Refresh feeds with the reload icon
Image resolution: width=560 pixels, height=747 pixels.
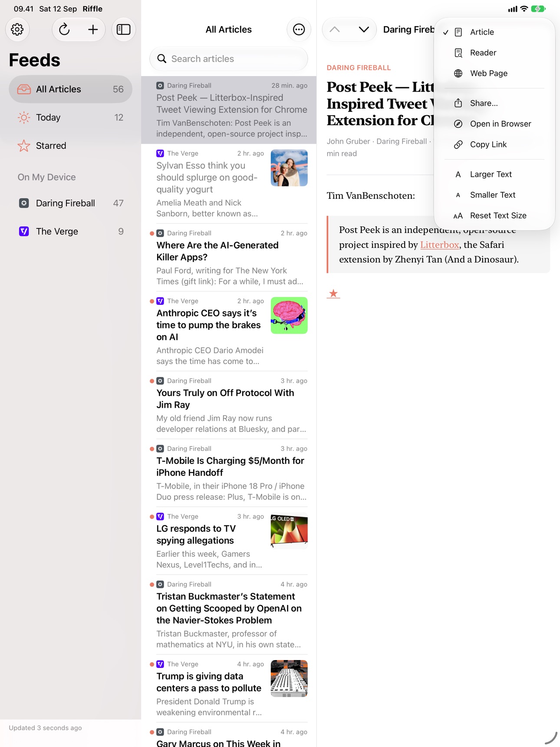click(64, 30)
